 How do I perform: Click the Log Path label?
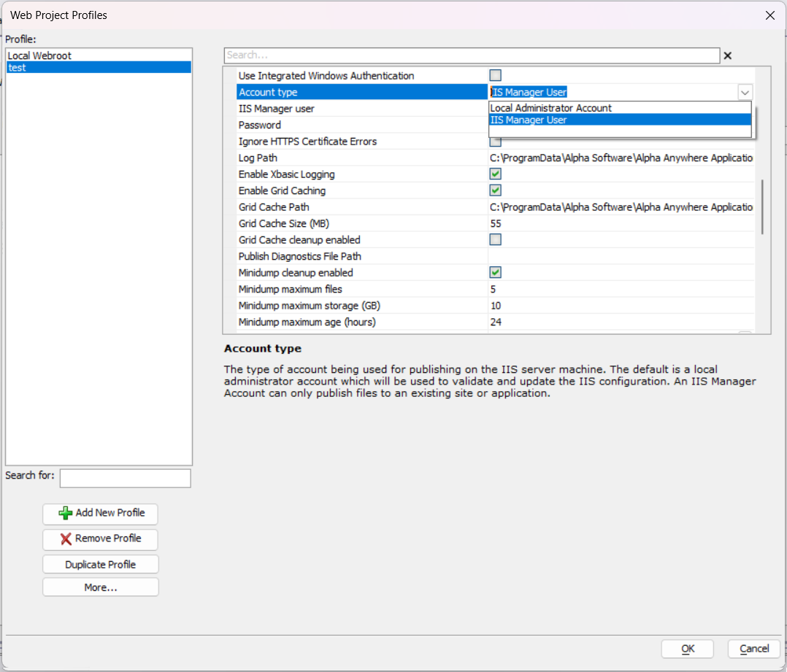coord(258,158)
